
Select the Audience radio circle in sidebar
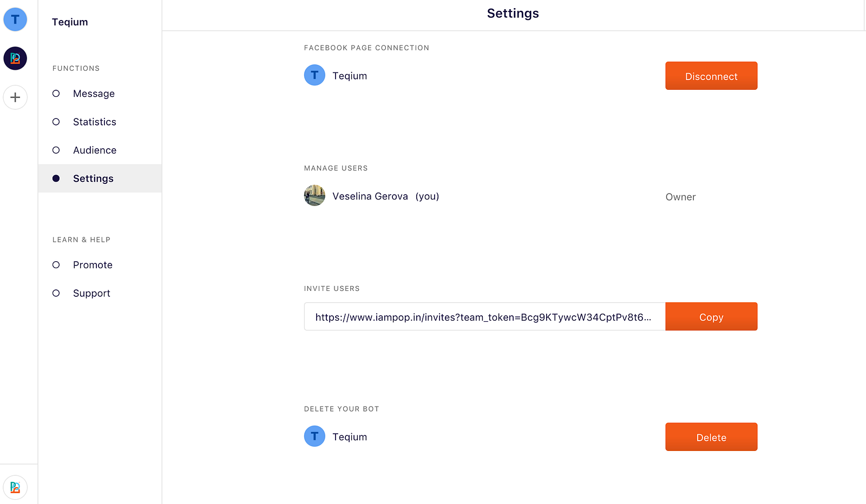coord(56,150)
